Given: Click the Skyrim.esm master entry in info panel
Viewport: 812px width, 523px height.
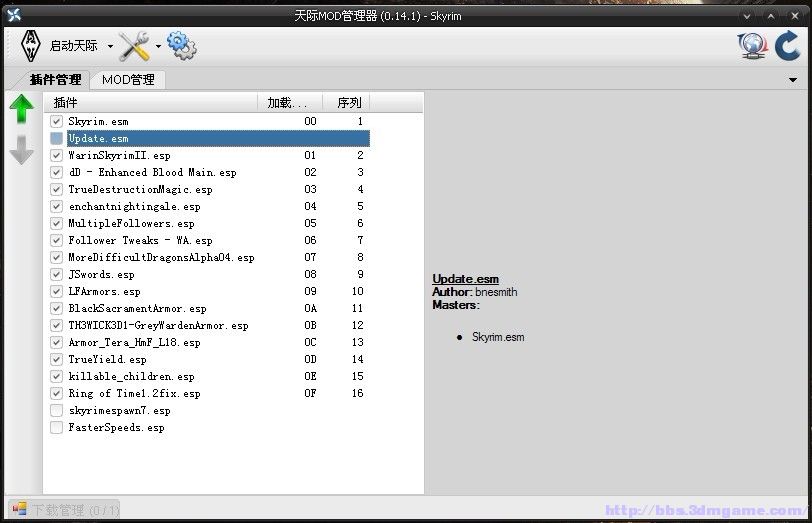Looking at the screenshot, I should [498, 337].
